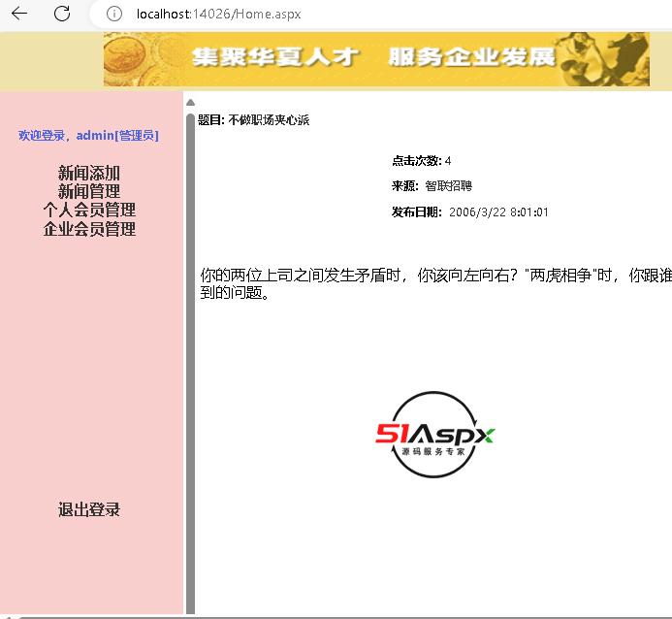
Task: Click the browser back arrow
Action: pos(19,14)
